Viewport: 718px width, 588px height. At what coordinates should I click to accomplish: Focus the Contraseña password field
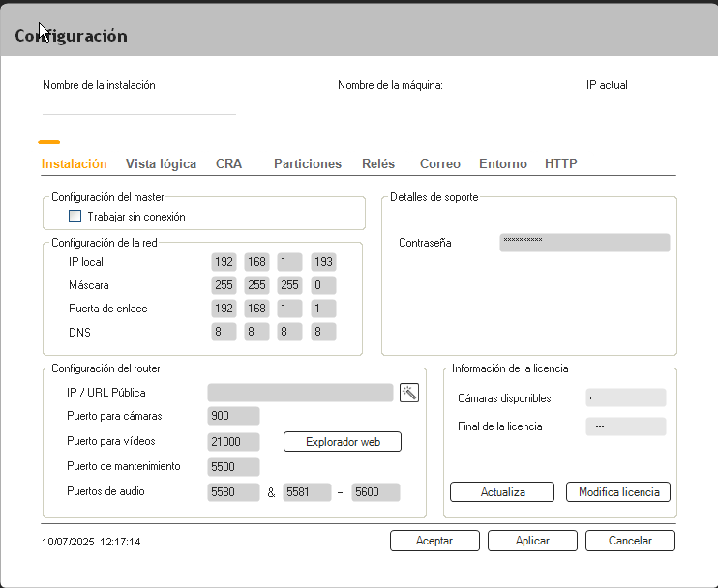pyautogui.click(x=584, y=243)
